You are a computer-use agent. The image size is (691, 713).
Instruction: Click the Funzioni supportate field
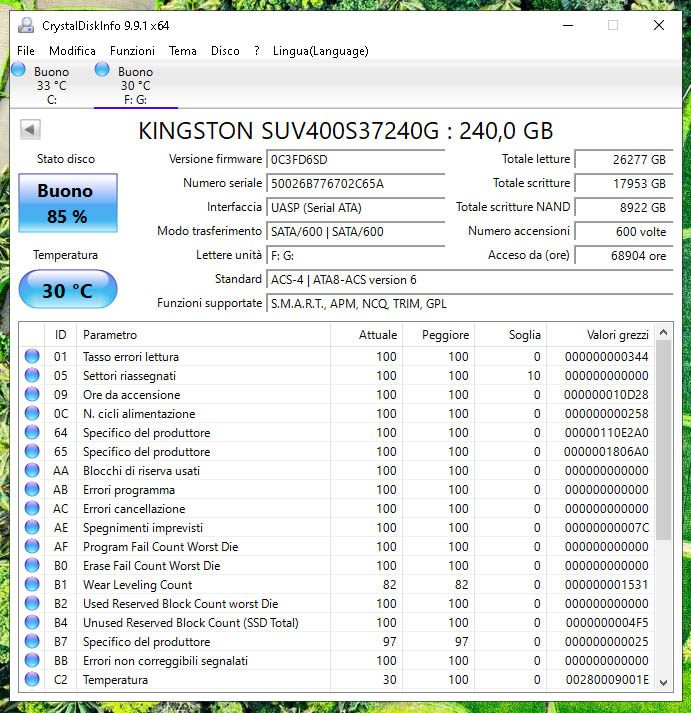(469, 304)
